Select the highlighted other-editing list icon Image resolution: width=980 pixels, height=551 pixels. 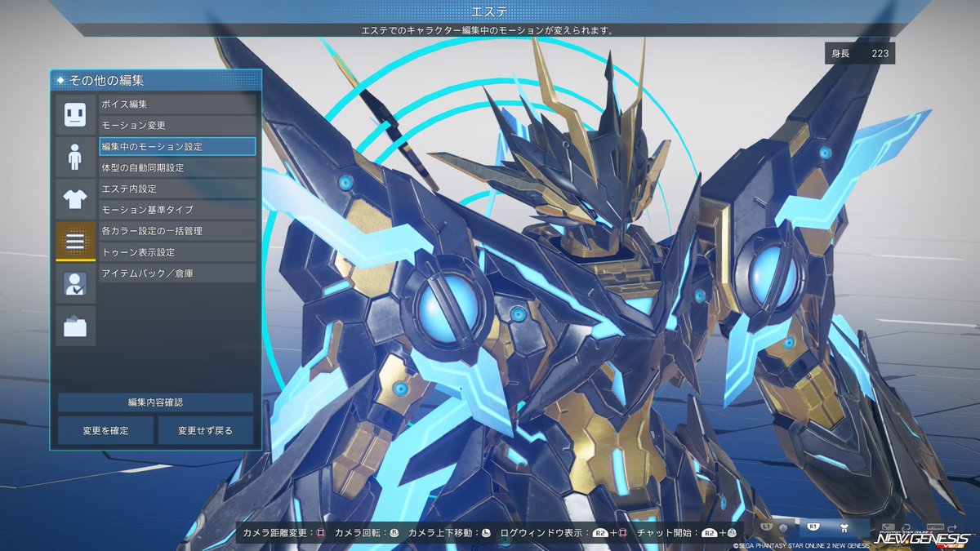pyautogui.click(x=75, y=242)
